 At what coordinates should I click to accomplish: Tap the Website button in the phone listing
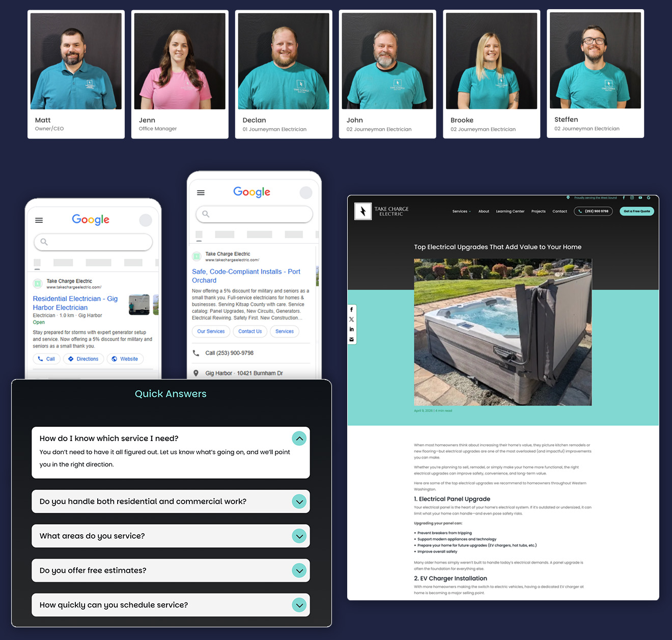point(125,359)
